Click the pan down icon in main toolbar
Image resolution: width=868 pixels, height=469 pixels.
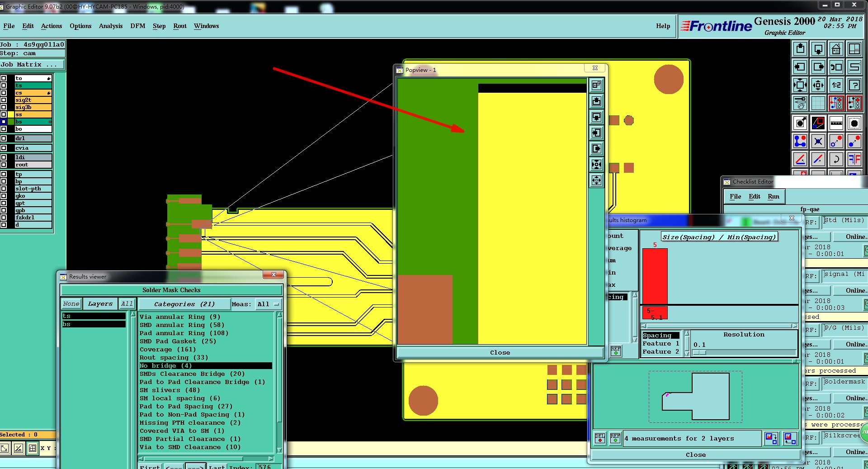coord(818,49)
